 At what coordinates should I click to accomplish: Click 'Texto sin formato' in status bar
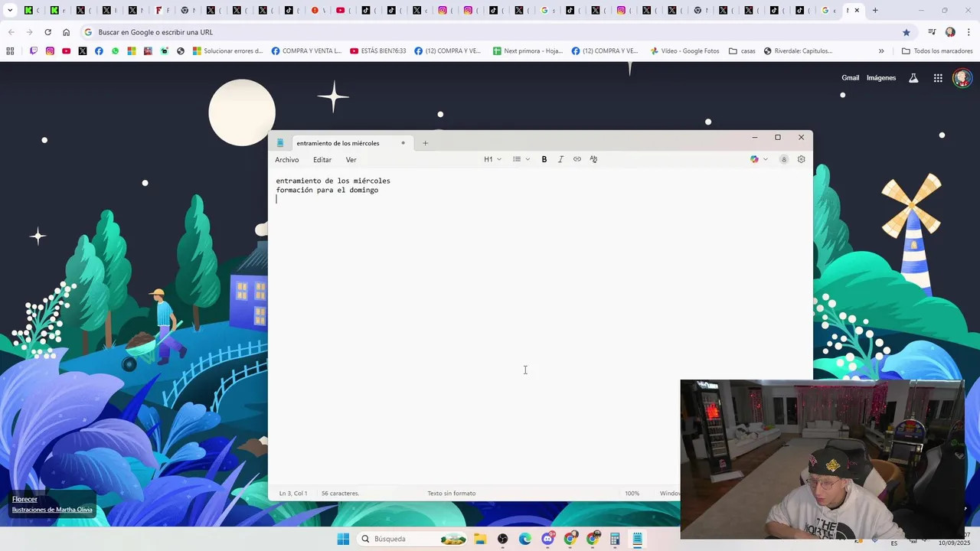click(451, 494)
